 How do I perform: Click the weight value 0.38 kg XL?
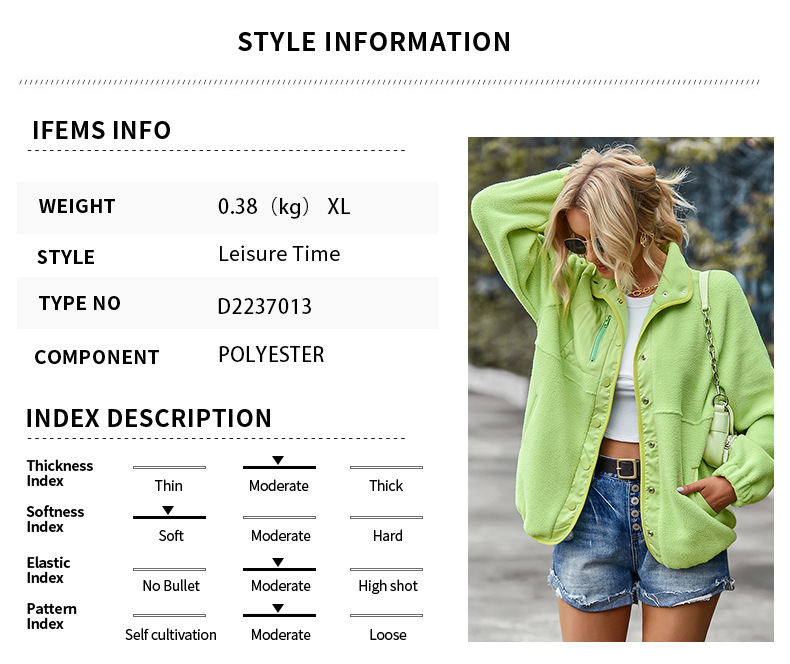(284, 207)
